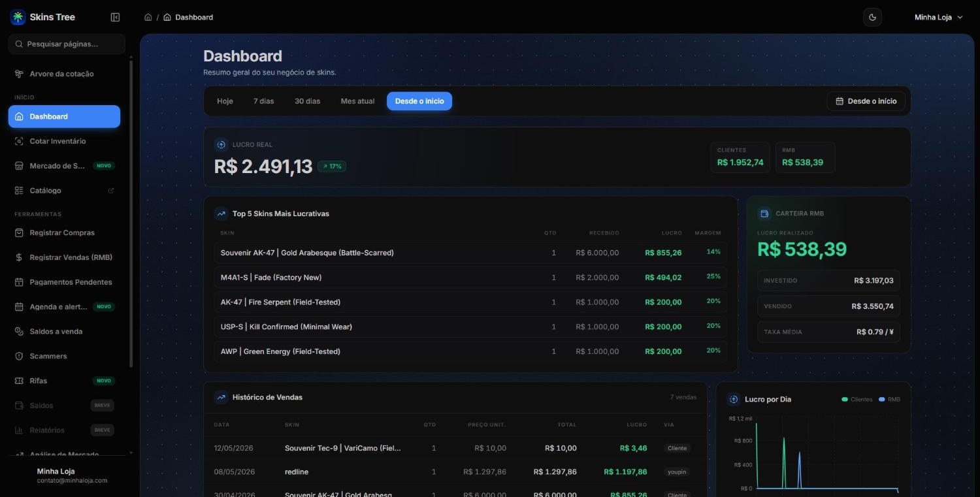Select the Mes atual period tab
Viewport: 980px width, 497px height.
pyautogui.click(x=357, y=101)
